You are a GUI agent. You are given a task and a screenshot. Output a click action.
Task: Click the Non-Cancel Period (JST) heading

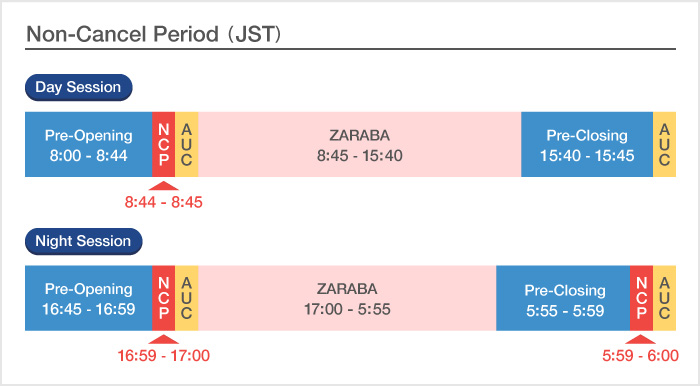tap(154, 34)
